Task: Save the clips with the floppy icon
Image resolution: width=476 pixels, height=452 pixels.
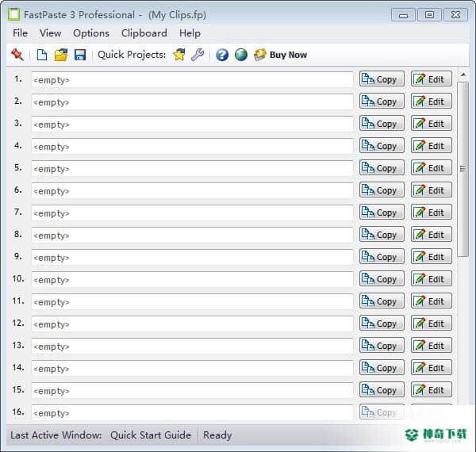Action: tap(80, 55)
